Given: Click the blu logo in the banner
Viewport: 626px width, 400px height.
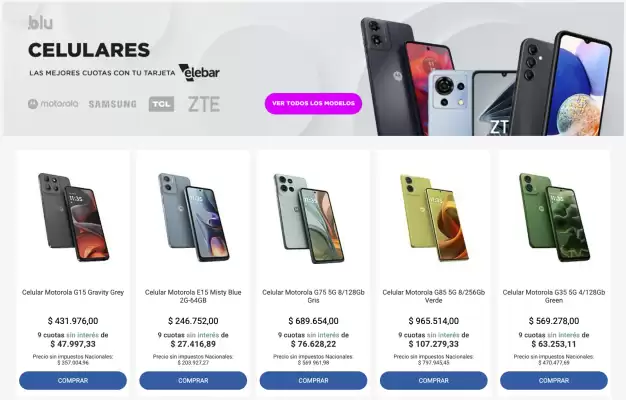Looking at the screenshot, I should pos(40,23).
